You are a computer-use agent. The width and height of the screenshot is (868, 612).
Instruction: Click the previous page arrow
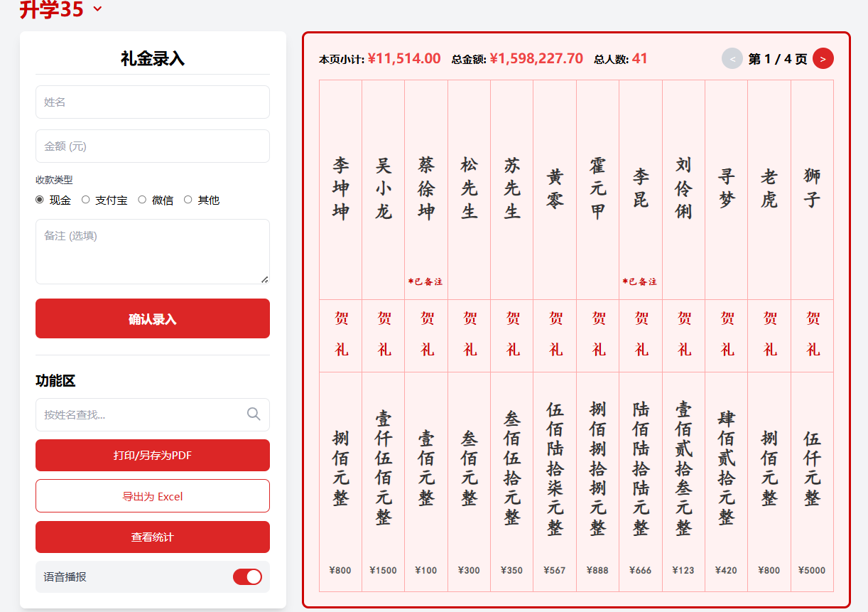click(732, 58)
